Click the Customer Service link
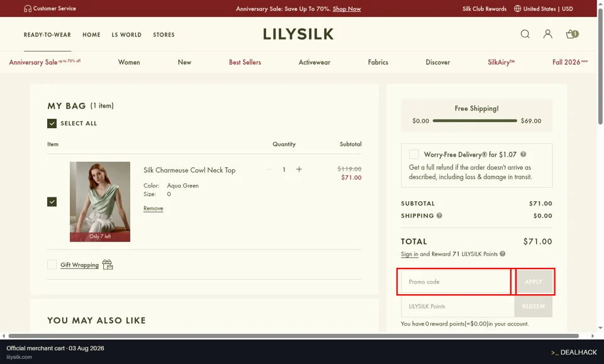604x364 pixels. (x=54, y=8)
